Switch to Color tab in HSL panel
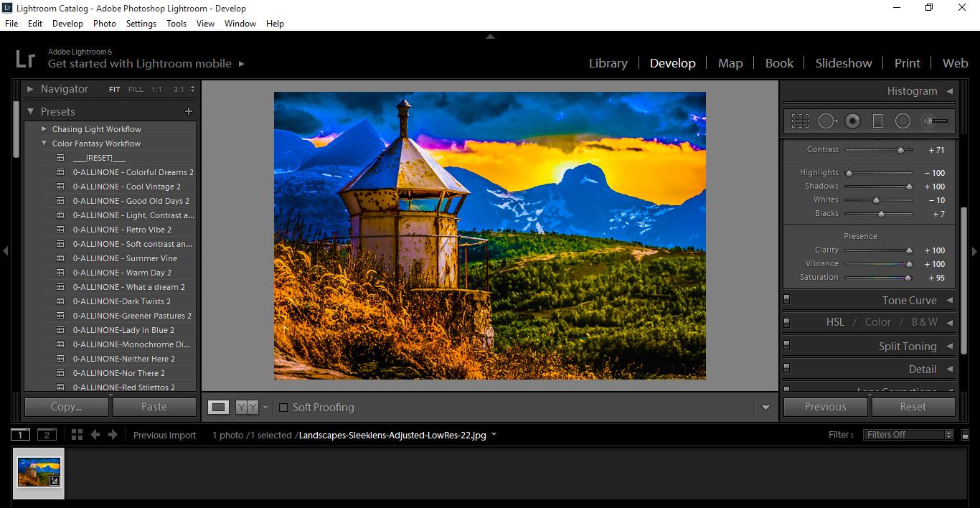Screen dimensions: 980x508 pyautogui.click(x=878, y=322)
